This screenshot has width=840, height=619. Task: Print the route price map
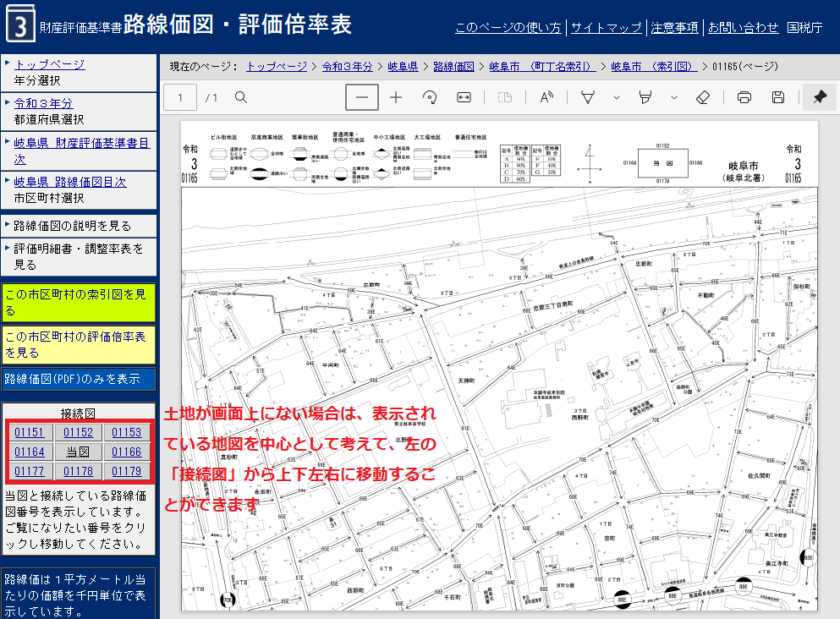[x=744, y=97]
